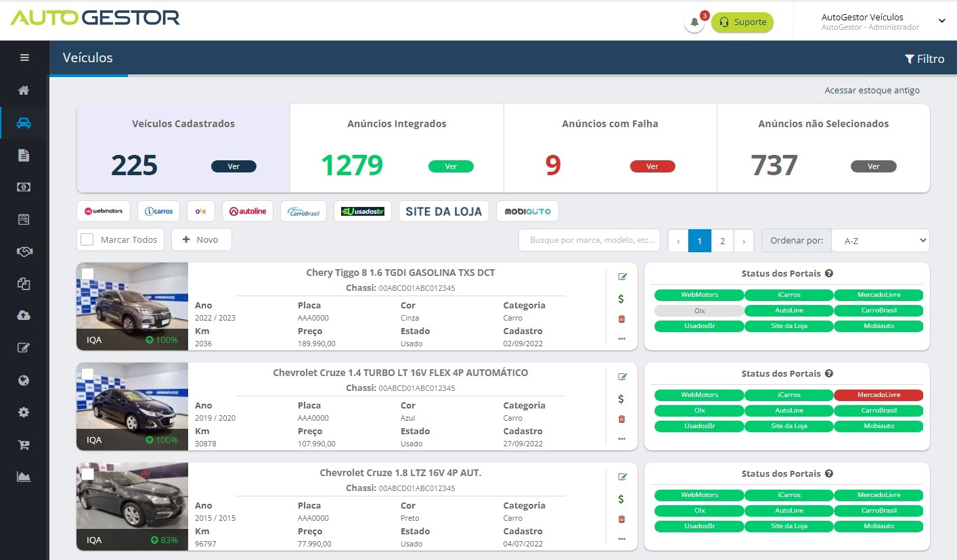
Task: Delete the Chevrolet Cruze 1.4 Turbo vehicle
Action: 622,419
